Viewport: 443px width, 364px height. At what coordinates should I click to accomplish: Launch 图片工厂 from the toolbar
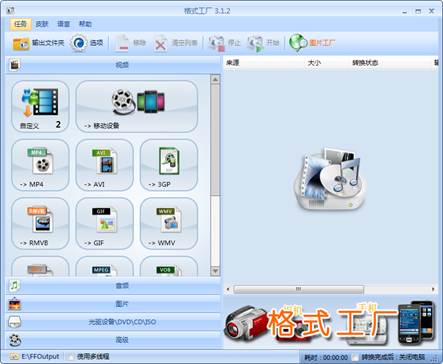pyautogui.click(x=312, y=43)
